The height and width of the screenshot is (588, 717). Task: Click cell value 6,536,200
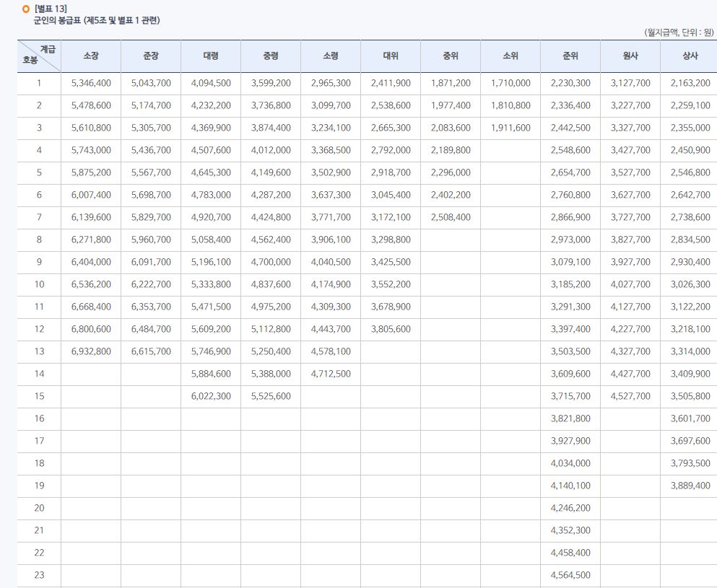point(91,285)
